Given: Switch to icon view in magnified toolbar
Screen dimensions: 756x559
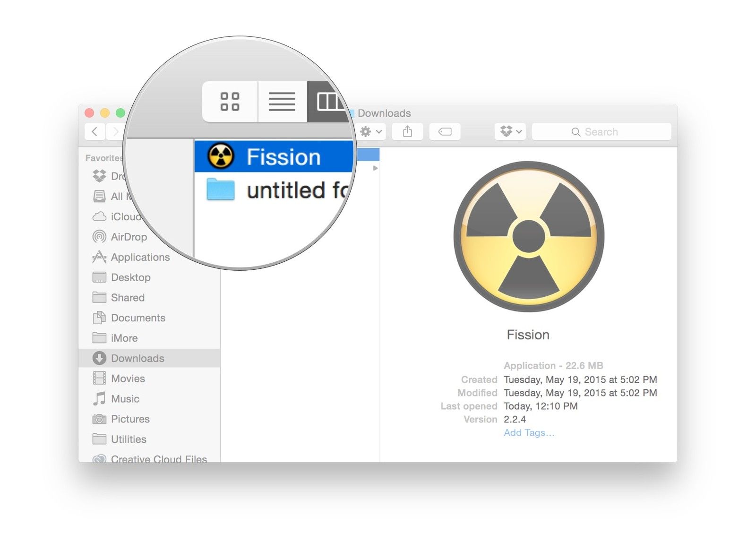Looking at the screenshot, I should point(230,102).
